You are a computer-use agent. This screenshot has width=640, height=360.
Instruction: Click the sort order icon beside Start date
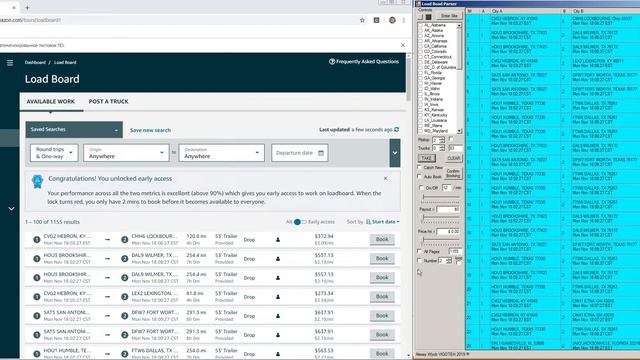(x=368, y=222)
